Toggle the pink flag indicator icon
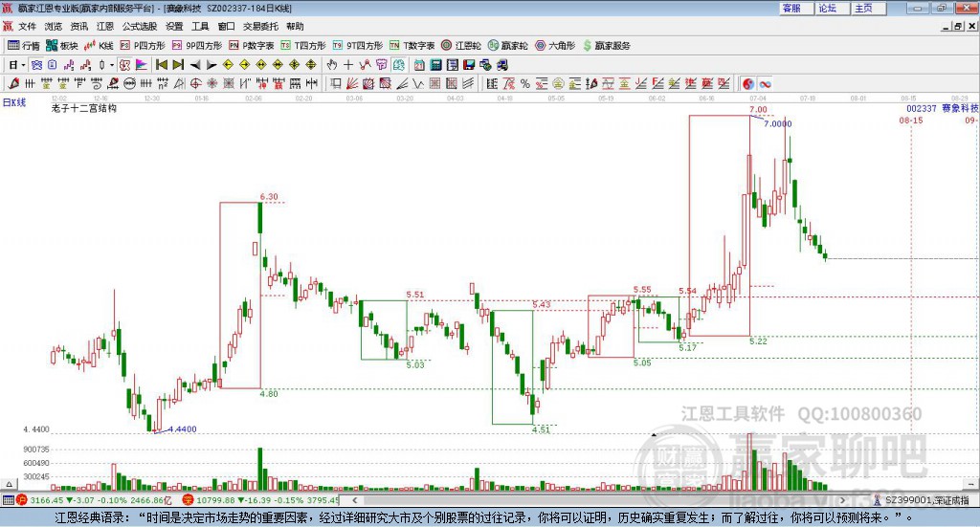The height and width of the screenshot is (527, 980). [x=142, y=65]
